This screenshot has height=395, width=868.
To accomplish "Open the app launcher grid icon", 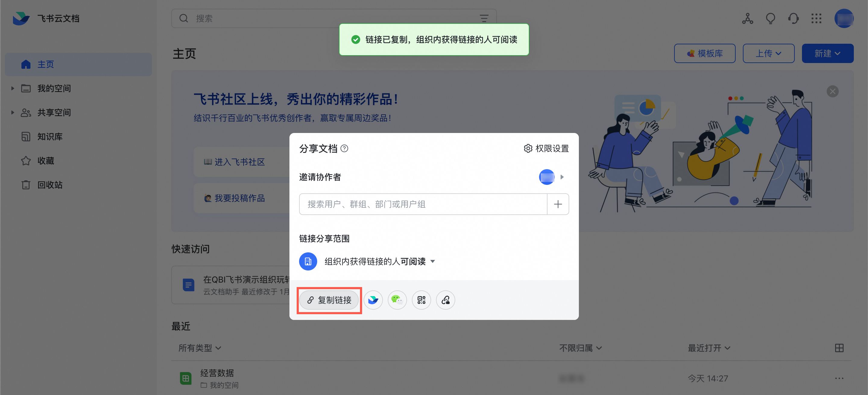I will 816,18.
